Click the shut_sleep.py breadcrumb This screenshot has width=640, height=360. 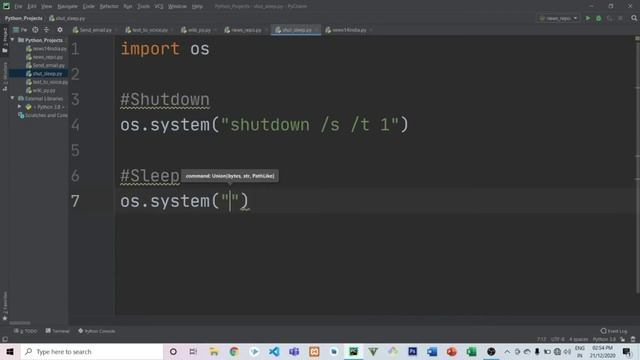point(67,18)
